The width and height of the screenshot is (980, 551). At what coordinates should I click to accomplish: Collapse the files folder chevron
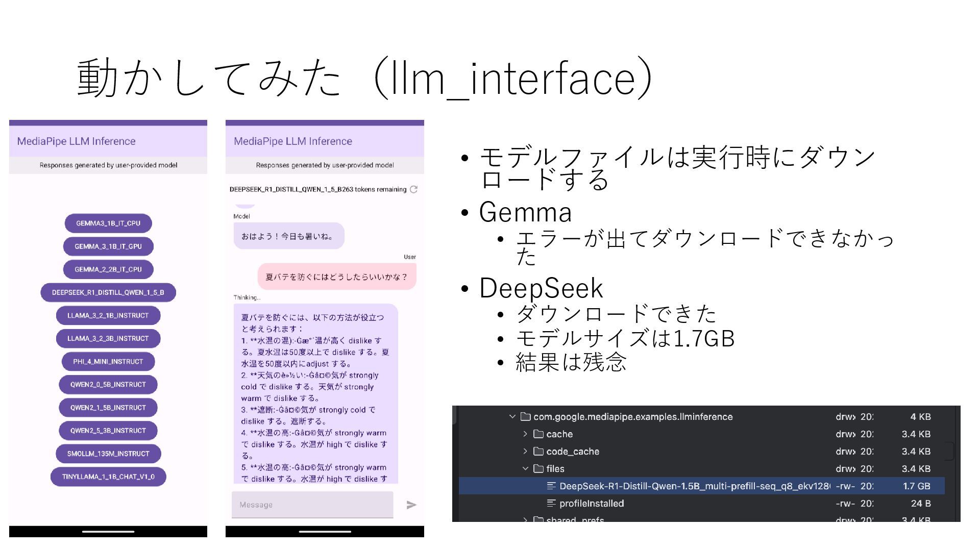pos(525,468)
